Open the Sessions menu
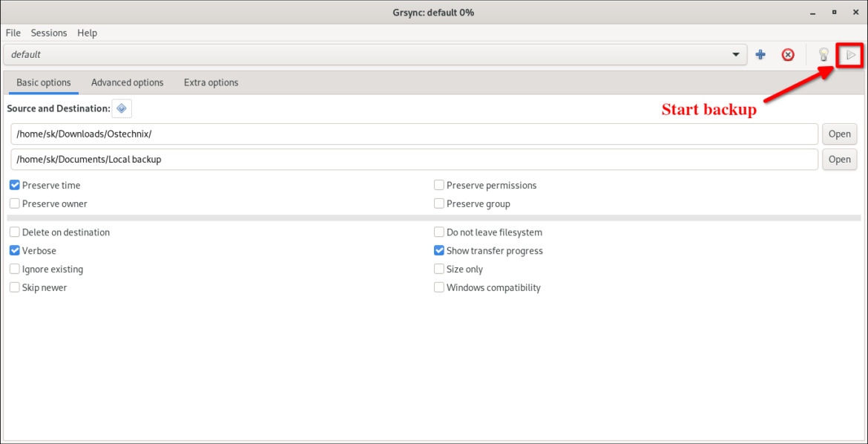 tap(49, 33)
